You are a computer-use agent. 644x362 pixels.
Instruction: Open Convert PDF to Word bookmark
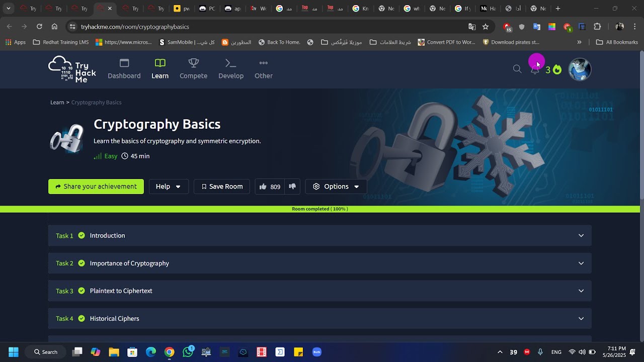[446, 42]
